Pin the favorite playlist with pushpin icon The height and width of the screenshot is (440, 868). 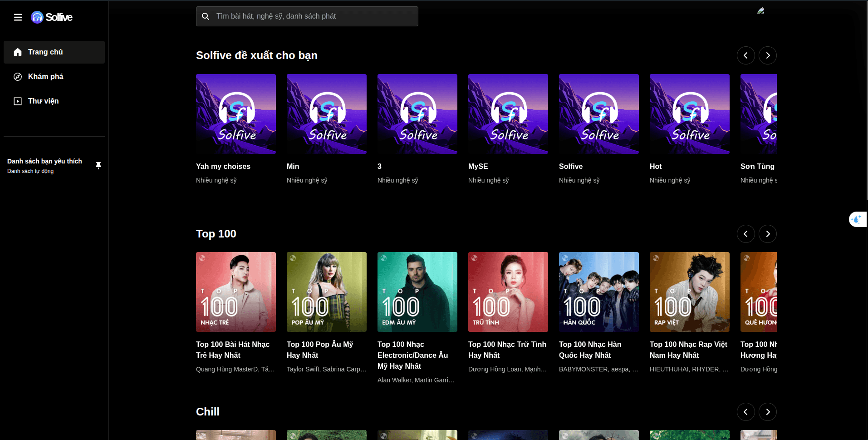pos(98,166)
